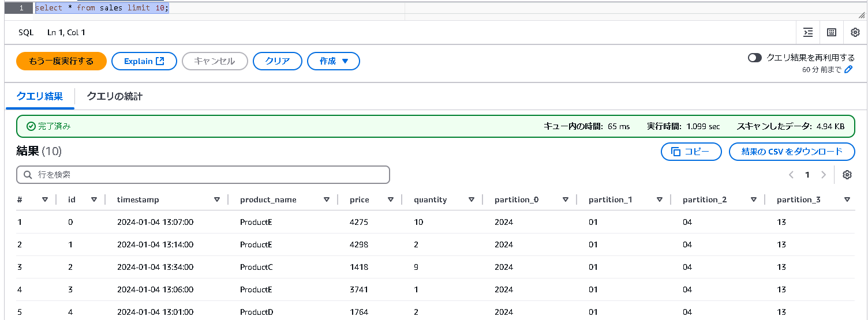Screen dimensions: 868x320
Task: Click the price 1418 cell
Action: [359, 267]
